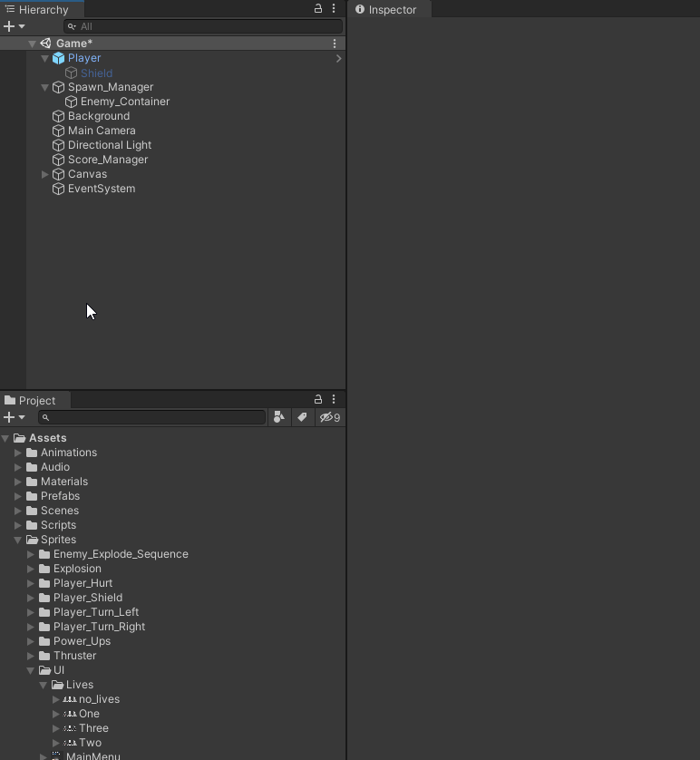
Task: Switch to the Project tab
Action: [35, 400]
